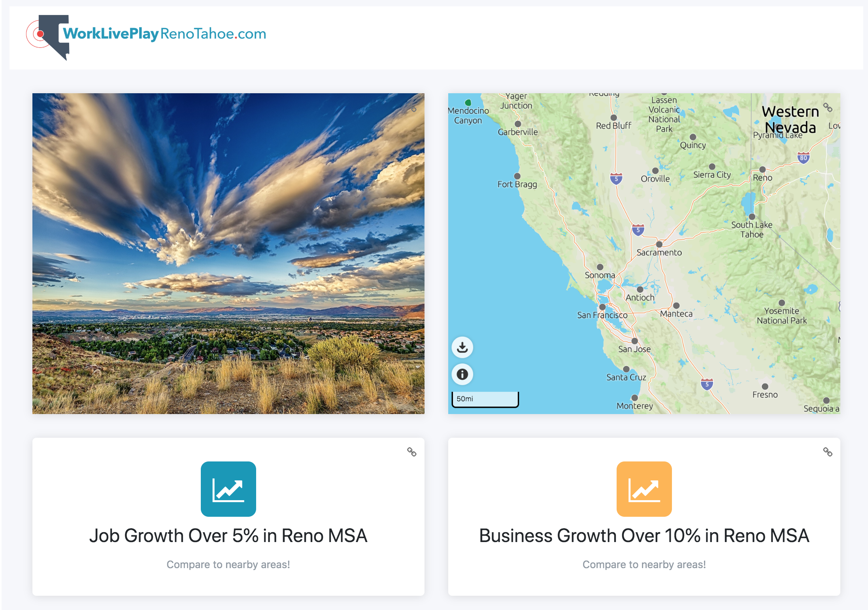868x610 pixels.
Task: Click the 50mi map scale bar
Action: coord(485,399)
